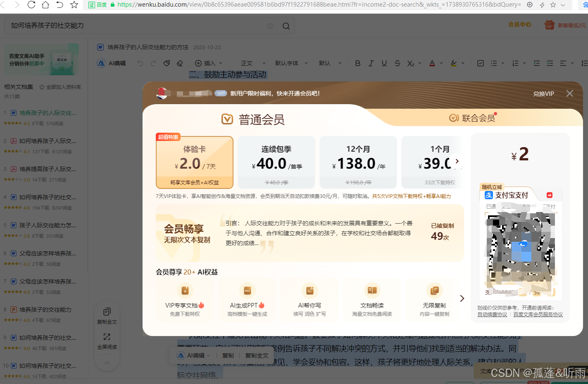Close the VIP membership popup
This screenshot has width=588, height=384.
570,93
